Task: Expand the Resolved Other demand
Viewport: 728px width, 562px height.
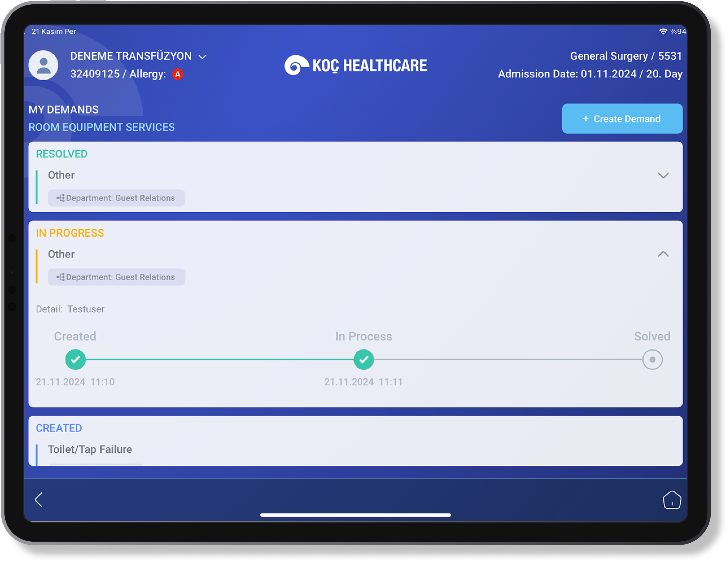Action: click(663, 175)
